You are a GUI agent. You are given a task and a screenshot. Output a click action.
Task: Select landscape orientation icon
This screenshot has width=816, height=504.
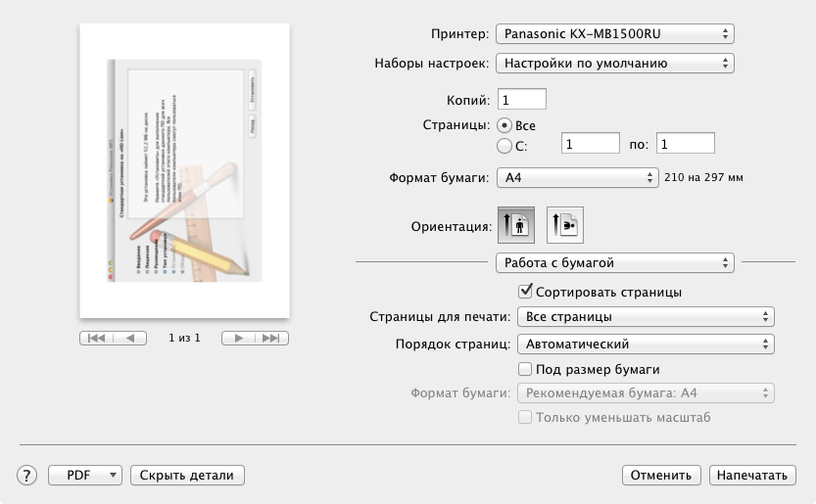click(x=565, y=225)
